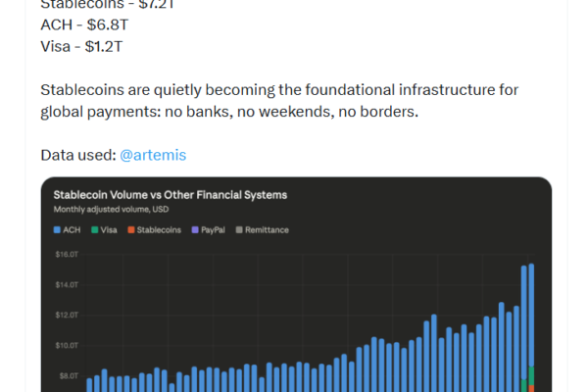Click the $10.0T y-axis label
The width and height of the screenshot is (588, 392).
tap(67, 345)
